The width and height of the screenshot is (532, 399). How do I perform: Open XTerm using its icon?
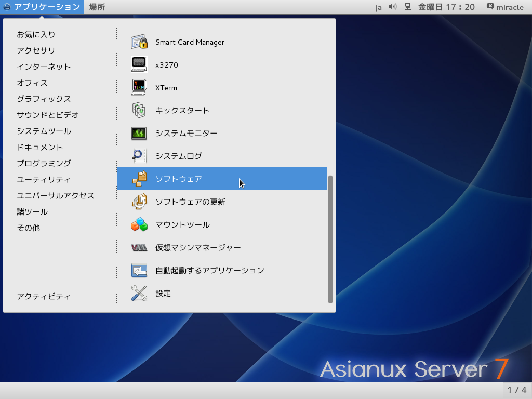[x=139, y=88]
